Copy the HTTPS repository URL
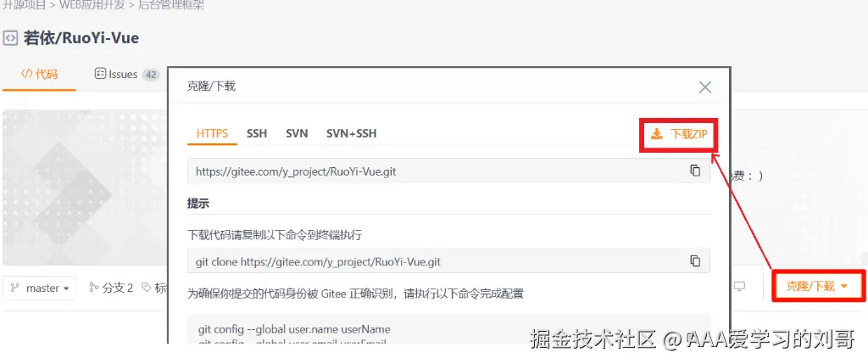The height and width of the screenshot is (364, 868). (x=695, y=171)
